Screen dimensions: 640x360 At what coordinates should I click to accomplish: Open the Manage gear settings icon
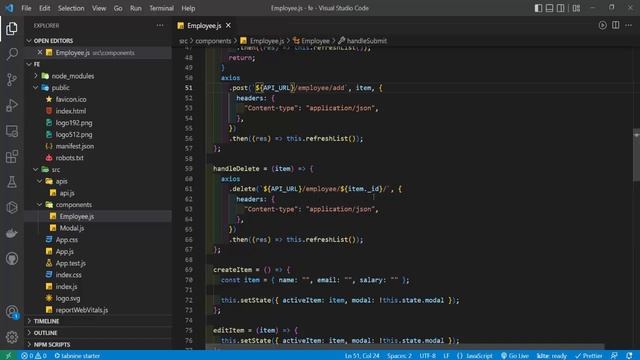click(x=12, y=337)
